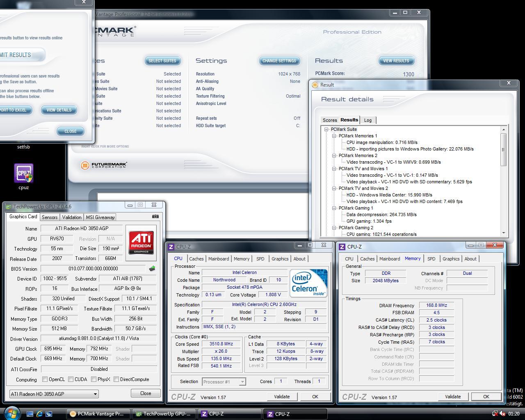
Task: Click the Intel Celeron logo in CPU-Z
Action: (x=308, y=283)
